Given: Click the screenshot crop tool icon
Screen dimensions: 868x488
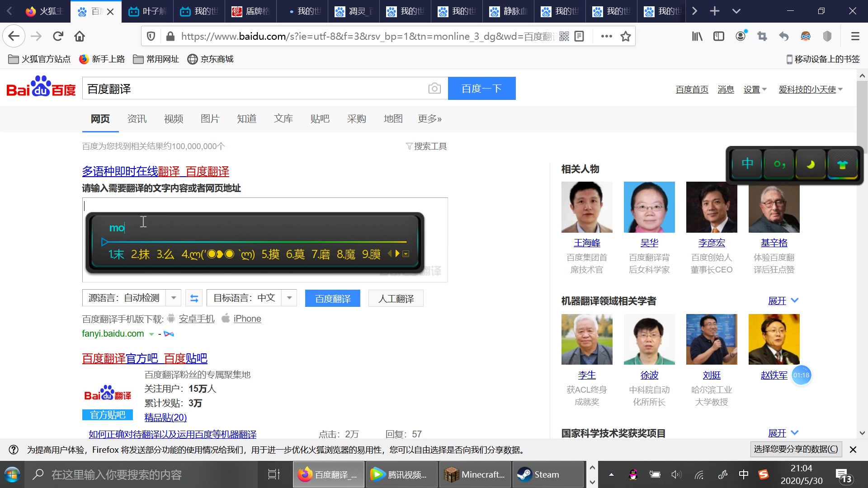Looking at the screenshot, I should [x=762, y=36].
